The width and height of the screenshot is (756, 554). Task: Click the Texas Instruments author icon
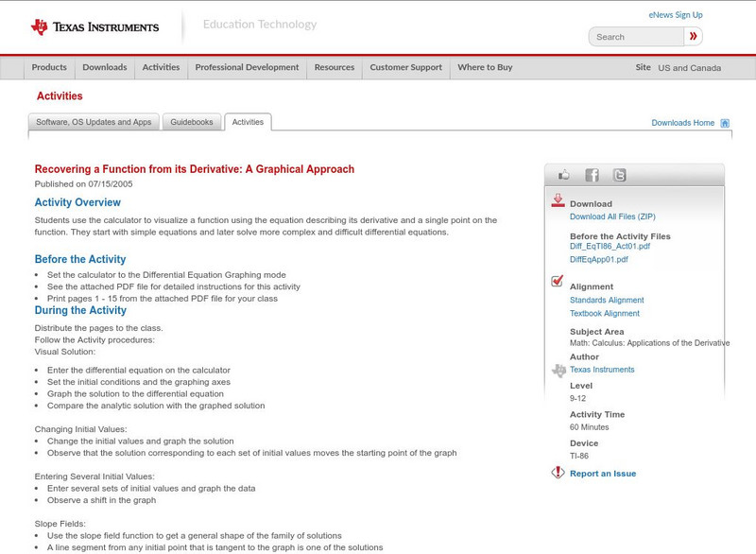(x=558, y=371)
